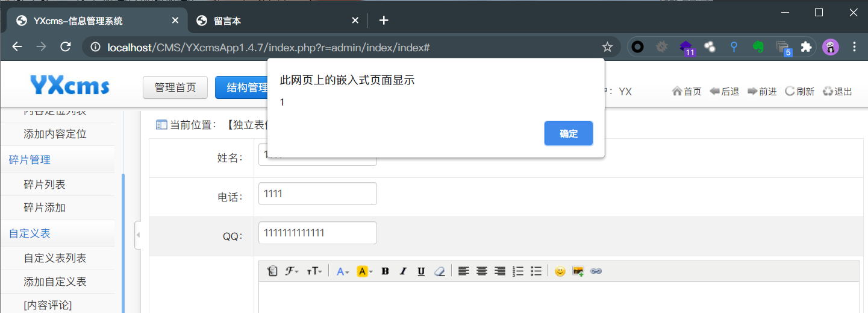Open the text color picker in editor

[343, 271]
